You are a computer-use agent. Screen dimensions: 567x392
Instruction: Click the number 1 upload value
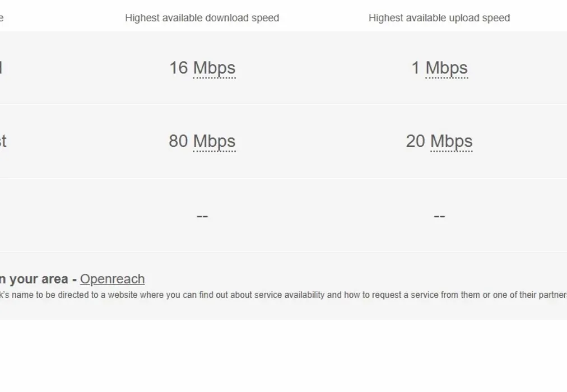[x=415, y=68]
